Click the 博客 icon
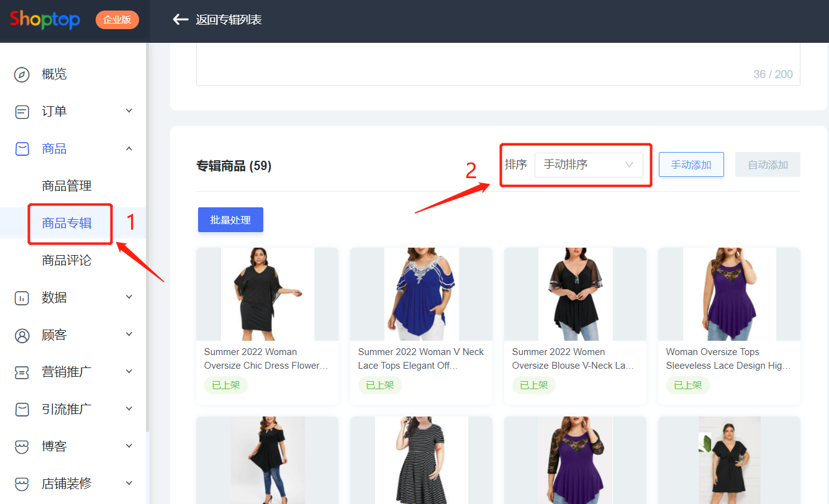829x504 pixels. click(22, 447)
